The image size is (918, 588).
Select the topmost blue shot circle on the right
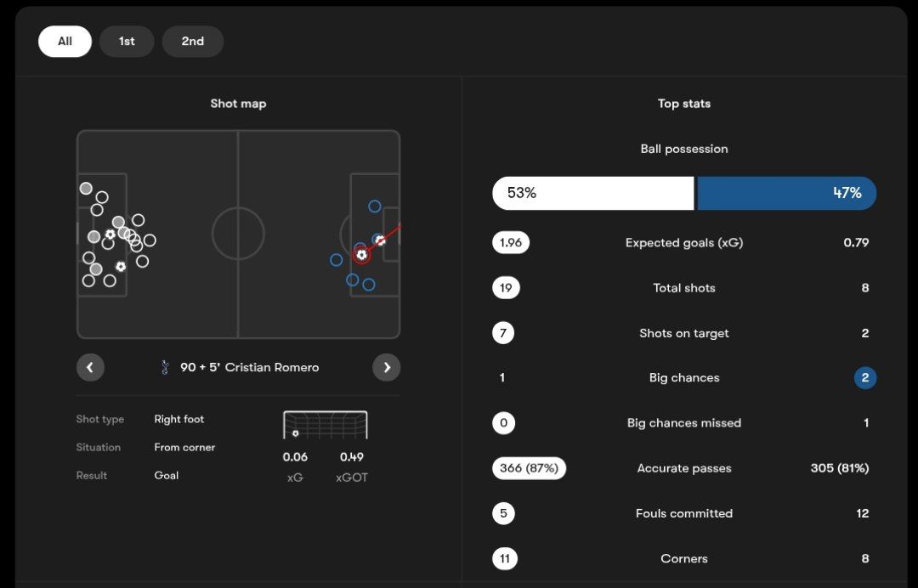(374, 206)
